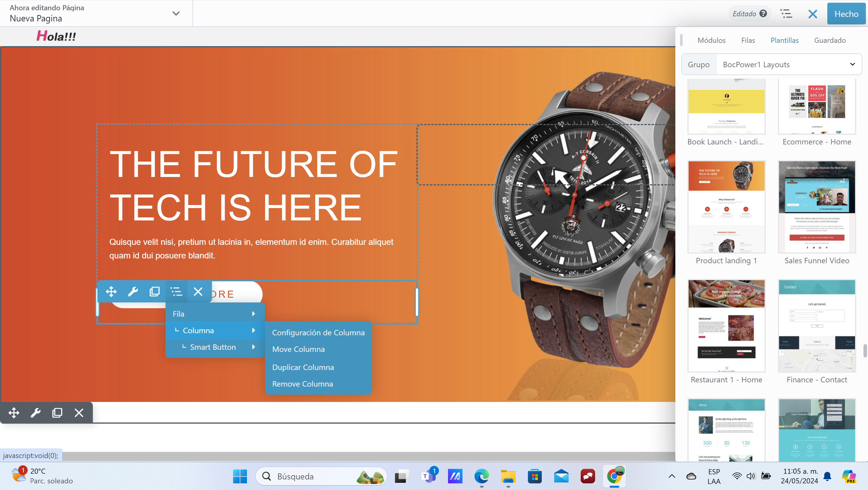Choose Remove Columna from submenu
The width and height of the screenshot is (868, 490).
(302, 384)
